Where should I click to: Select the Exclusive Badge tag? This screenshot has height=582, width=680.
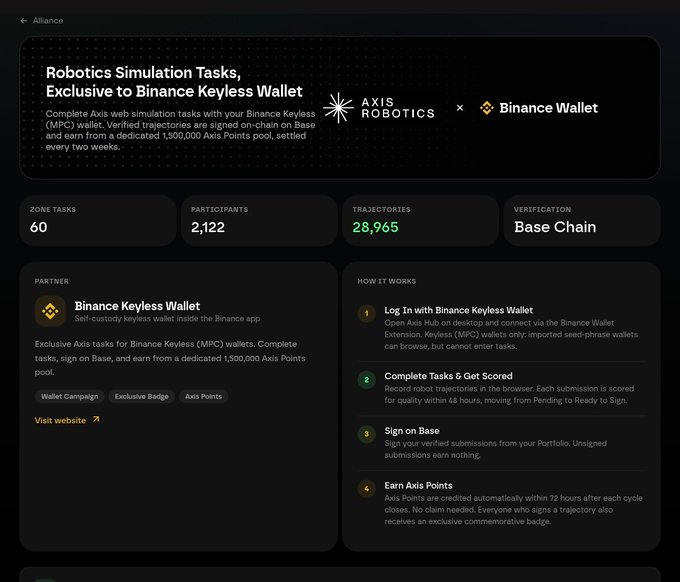[141, 396]
